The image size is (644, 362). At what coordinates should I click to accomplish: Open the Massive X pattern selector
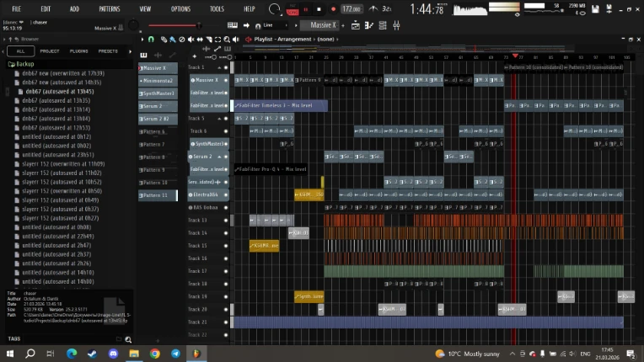[320, 25]
